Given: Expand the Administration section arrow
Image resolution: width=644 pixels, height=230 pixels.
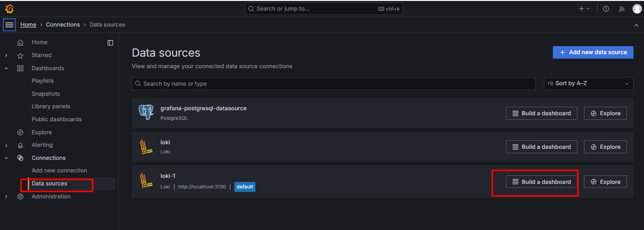Looking at the screenshot, I should 6,196.
